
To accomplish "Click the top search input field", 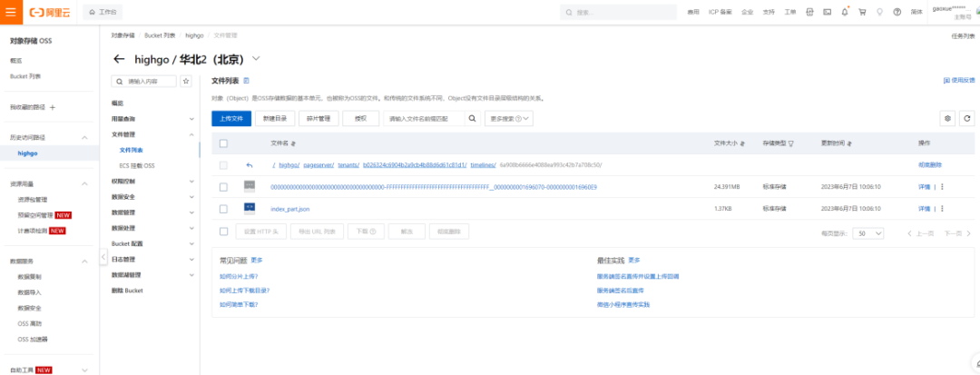I will [x=618, y=12].
